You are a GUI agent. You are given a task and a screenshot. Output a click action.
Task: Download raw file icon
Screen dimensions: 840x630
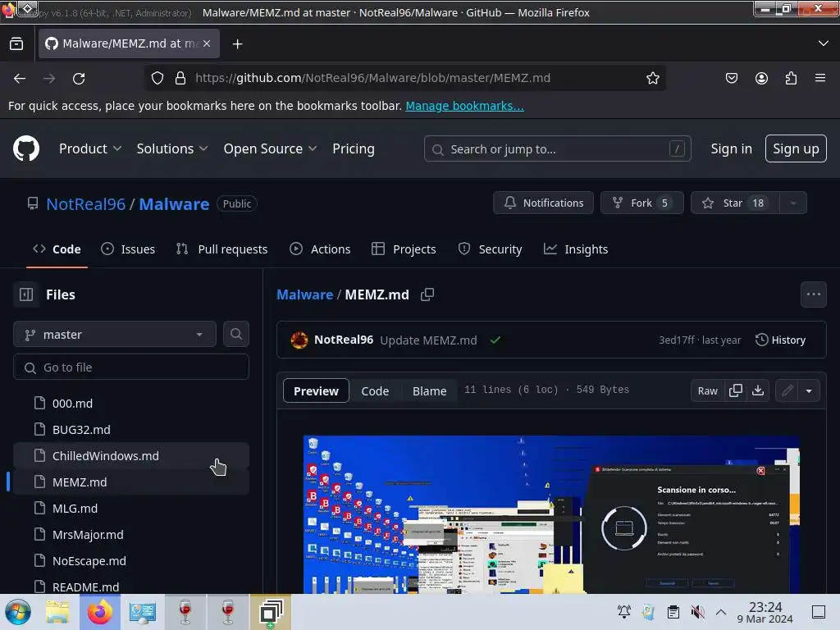pos(758,391)
